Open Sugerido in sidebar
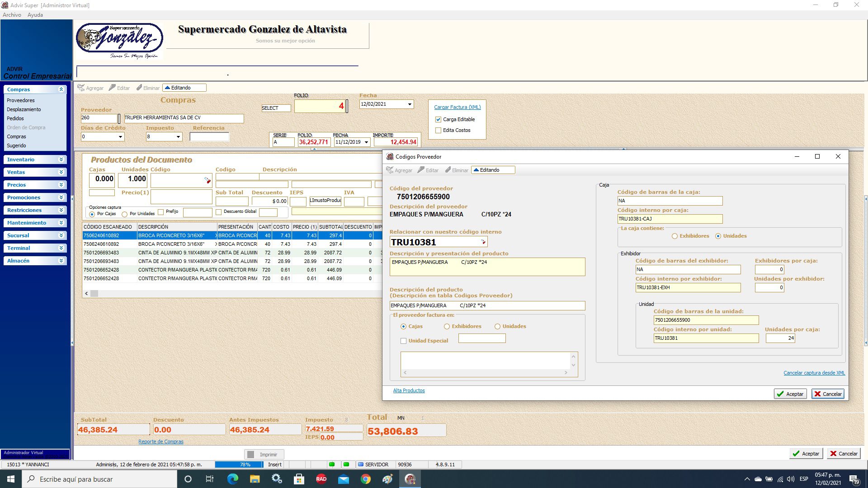The height and width of the screenshot is (488, 868). click(x=16, y=145)
